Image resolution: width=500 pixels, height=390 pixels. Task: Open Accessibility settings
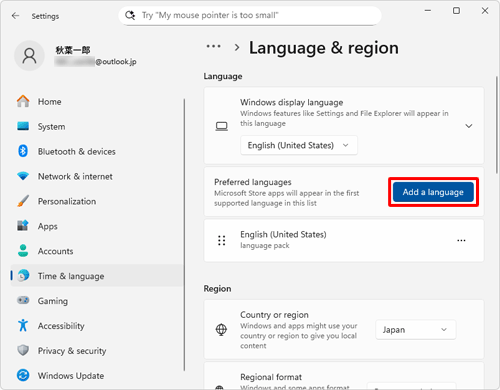(x=97, y=325)
